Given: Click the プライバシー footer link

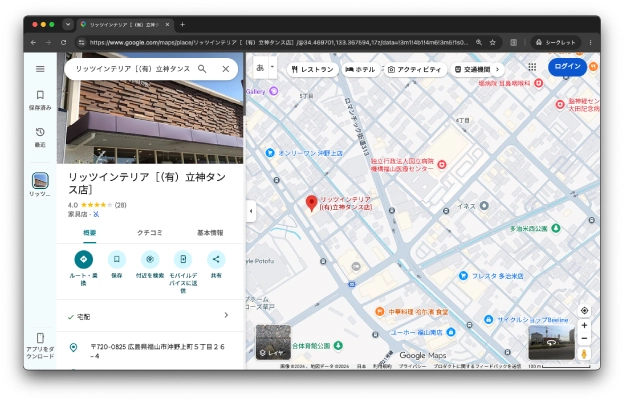Looking at the screenshot, I should [x=412, y=366].
